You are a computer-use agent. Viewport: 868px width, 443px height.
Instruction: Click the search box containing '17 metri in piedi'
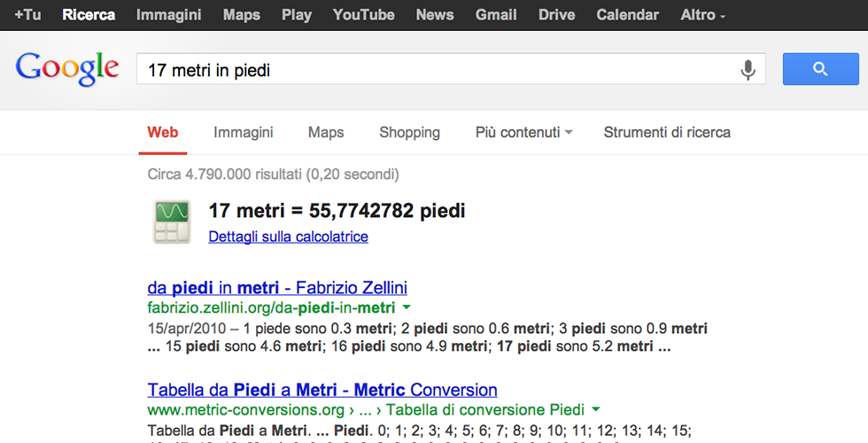point(434,70)
